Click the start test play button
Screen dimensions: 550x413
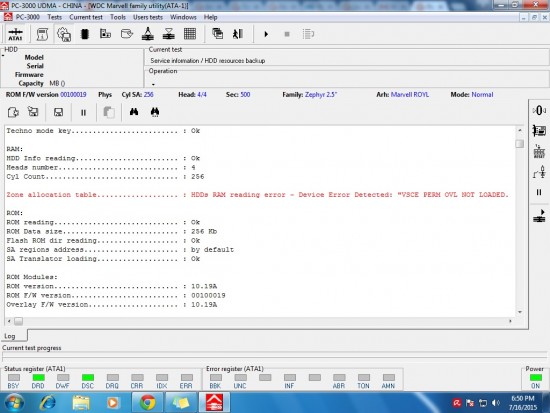pyautogui.click(x=266, y=34)
